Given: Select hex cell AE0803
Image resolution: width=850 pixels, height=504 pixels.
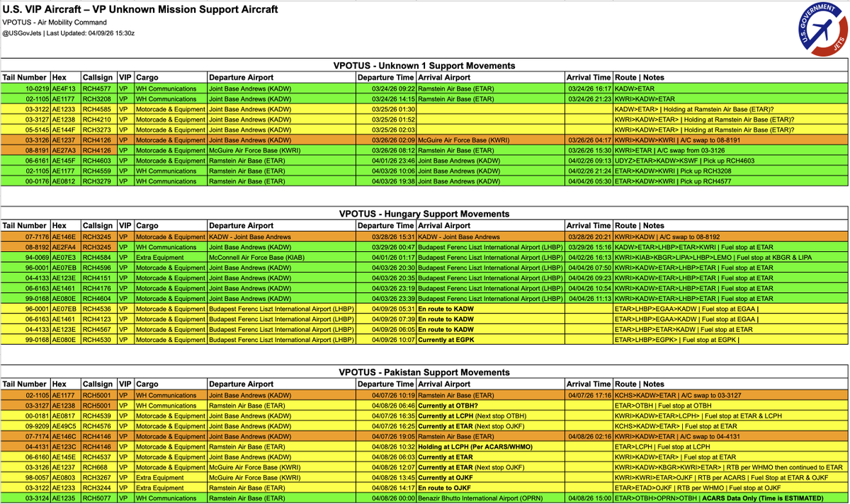Looking at the screenshot, I should (x=65, y=478).
